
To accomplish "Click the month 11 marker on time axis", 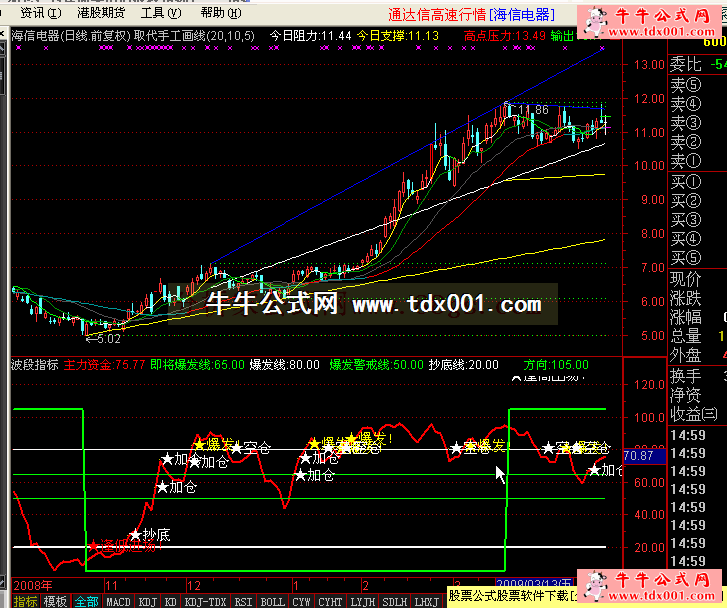I will [x=111, y=585].
